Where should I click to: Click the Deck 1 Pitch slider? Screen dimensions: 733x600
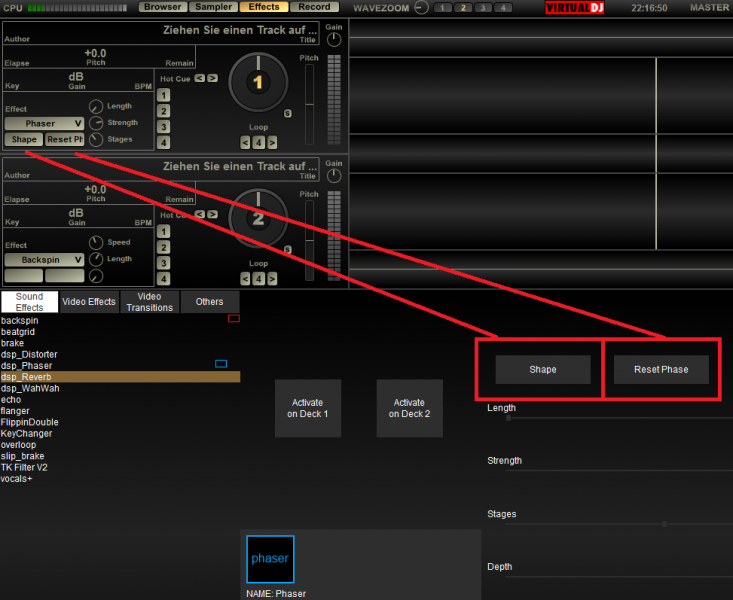tap(309, 104)
